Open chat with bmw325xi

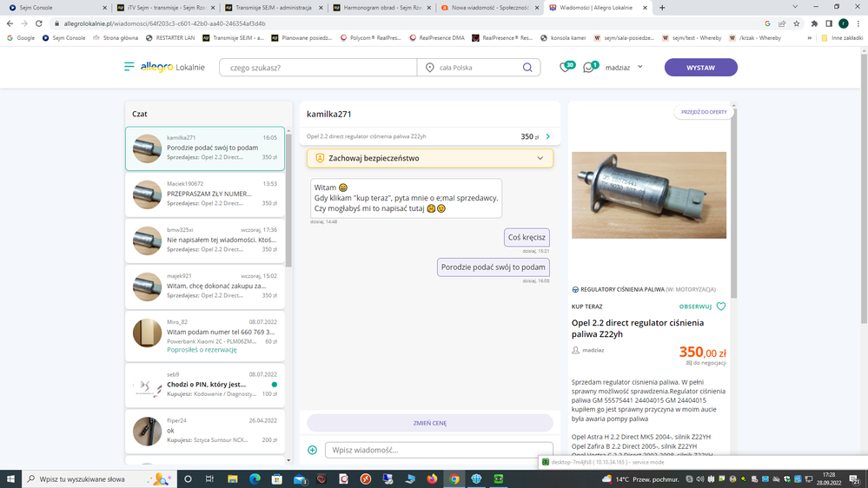(205, 241)
